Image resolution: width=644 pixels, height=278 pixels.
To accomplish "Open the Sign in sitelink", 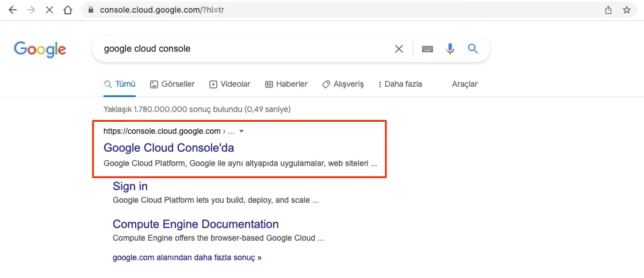I will [x=130, y=186].
